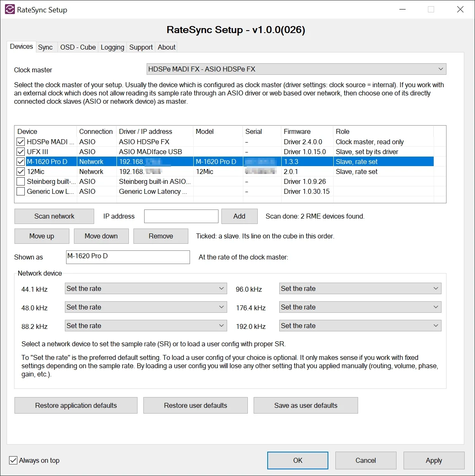This screenshot has width=475, height=476.
Task: Confirm with the OK button
Action: (x=298, y=460)
